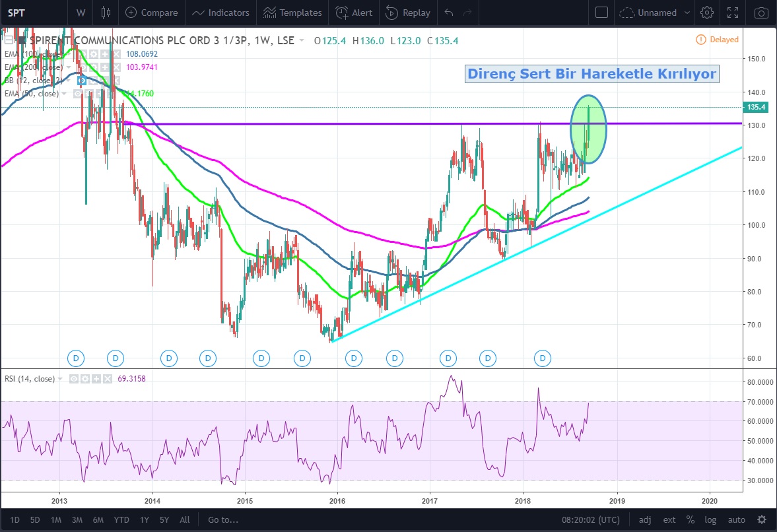The width and height of the screenshot is (777, 532).
Task: Open bottom-right chart settings gear
Action: [762, 519]
